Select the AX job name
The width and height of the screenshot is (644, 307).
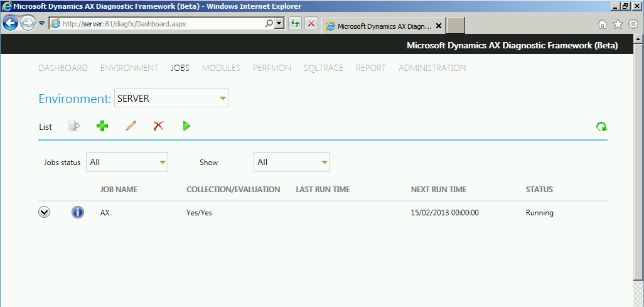tap(105, 213)
